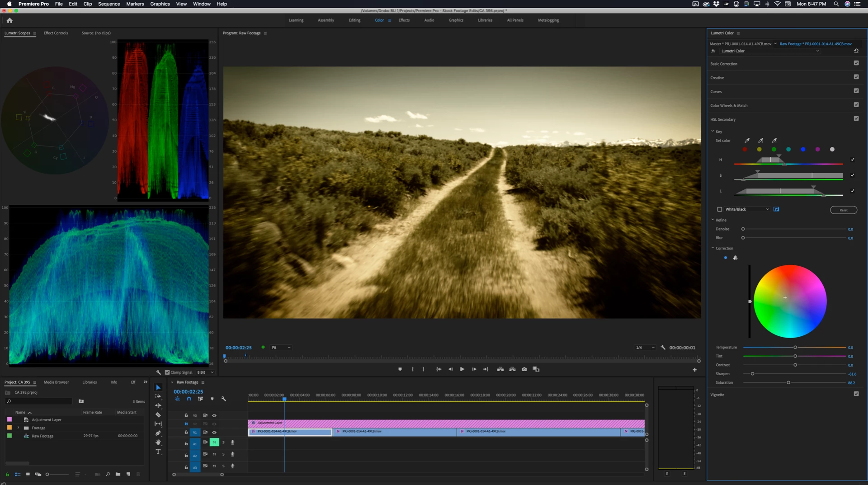The height and width of the screenshot is (485, 868).
Task: Toggle the Curves section checkbox
Action: 856,91
